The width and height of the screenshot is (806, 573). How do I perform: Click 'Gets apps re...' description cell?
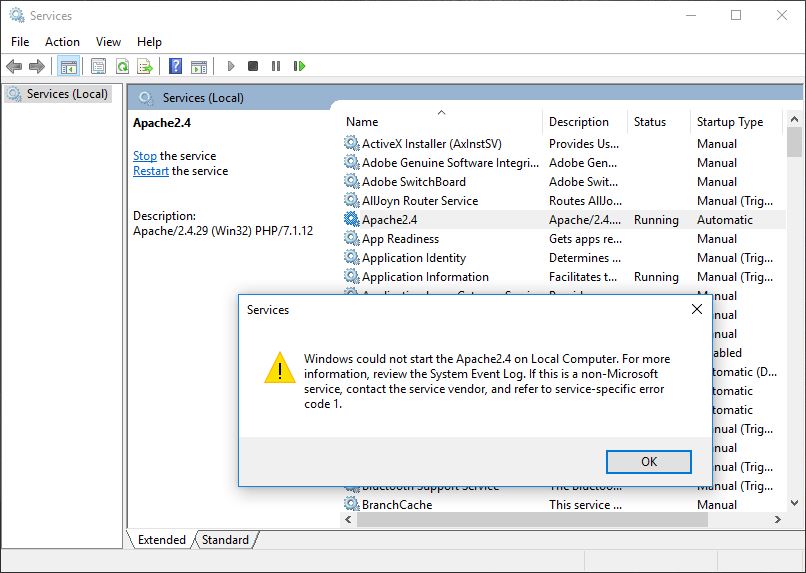[x=585, y=238]
